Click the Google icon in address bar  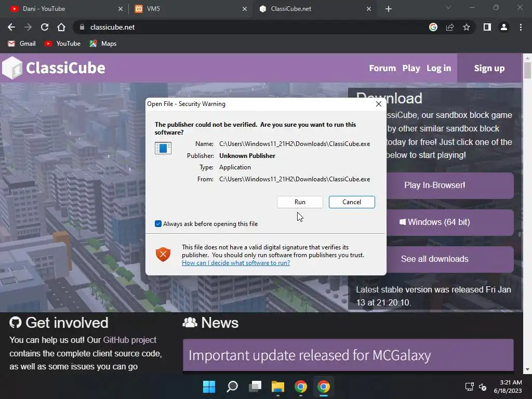coord(433,27)
